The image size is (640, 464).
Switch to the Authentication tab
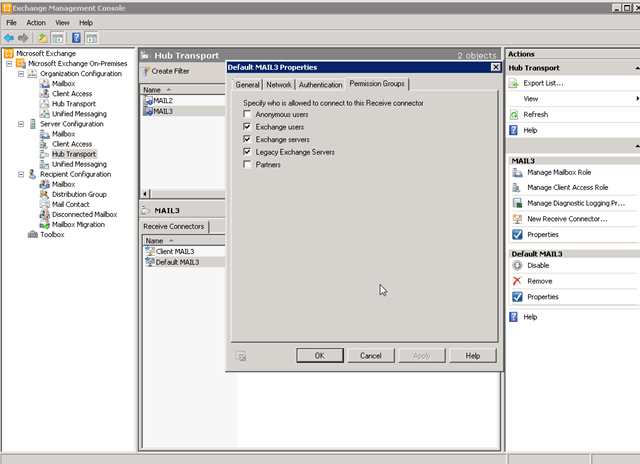tap(320, 85)
